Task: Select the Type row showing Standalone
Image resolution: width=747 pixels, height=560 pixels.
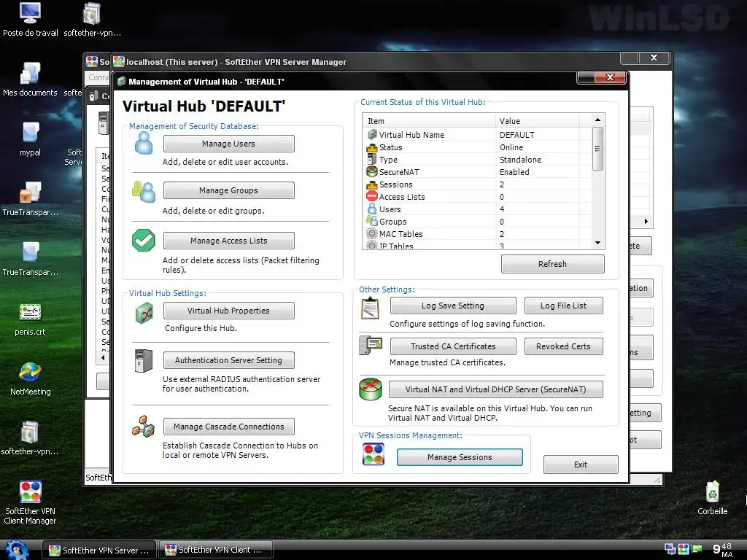Action: coord(479,160)
